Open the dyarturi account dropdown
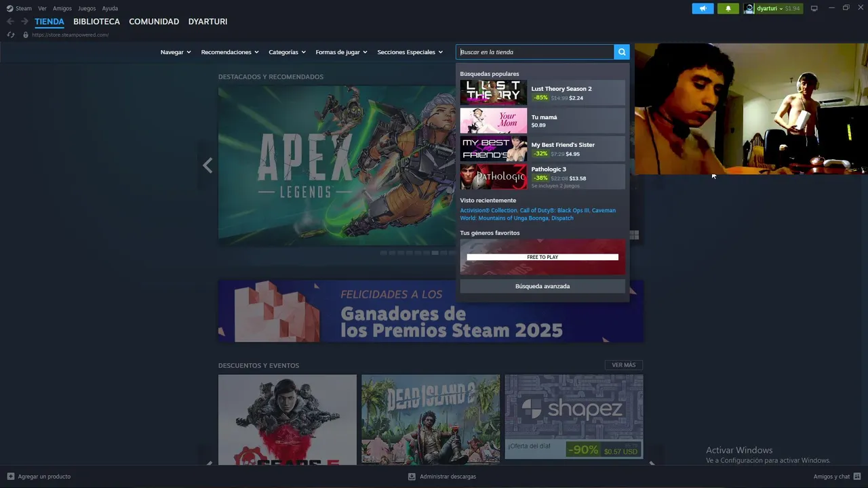This screenshot has height=488, width=868. (x=770, y=9)
